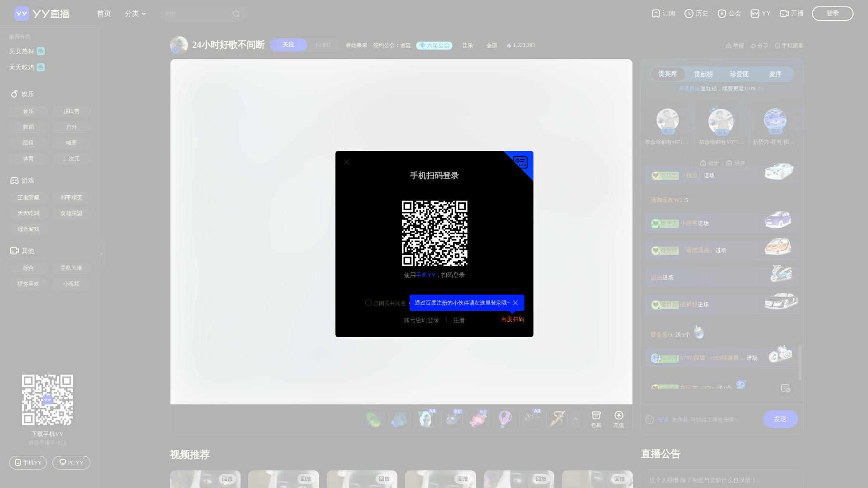Click the YY直播 logo
This screenshot has width=868, height=488.
coord(42,14)
